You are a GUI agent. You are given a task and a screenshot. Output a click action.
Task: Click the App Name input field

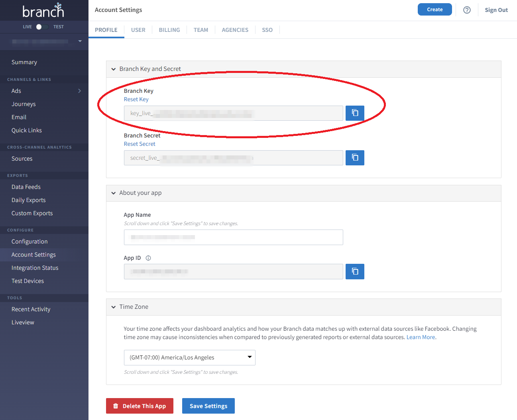tap(234, 237)
